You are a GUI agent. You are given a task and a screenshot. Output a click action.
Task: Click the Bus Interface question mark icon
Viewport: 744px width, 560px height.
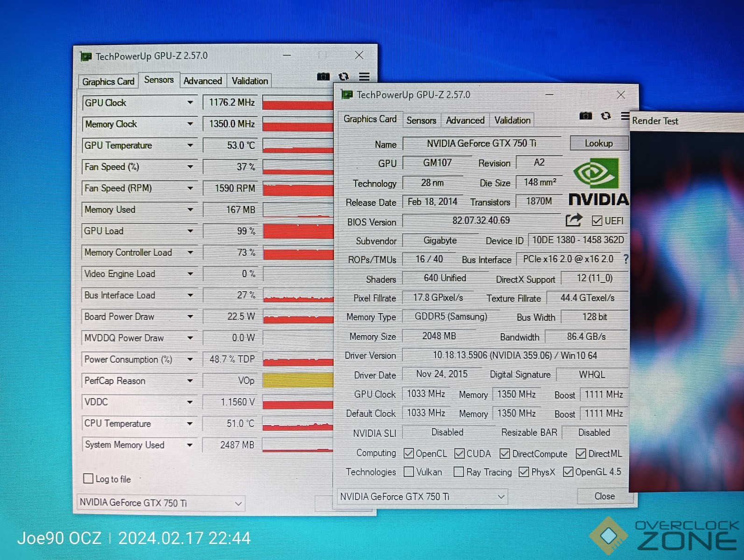(x=626, y=259)
